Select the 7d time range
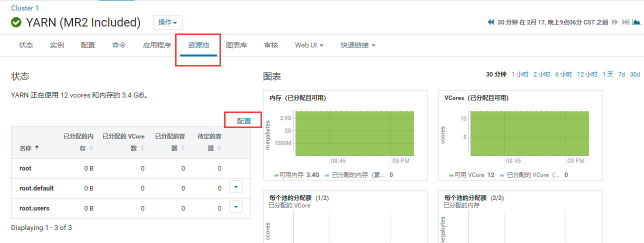This screenshot has height=243, width=644. (x=621, y=74)
